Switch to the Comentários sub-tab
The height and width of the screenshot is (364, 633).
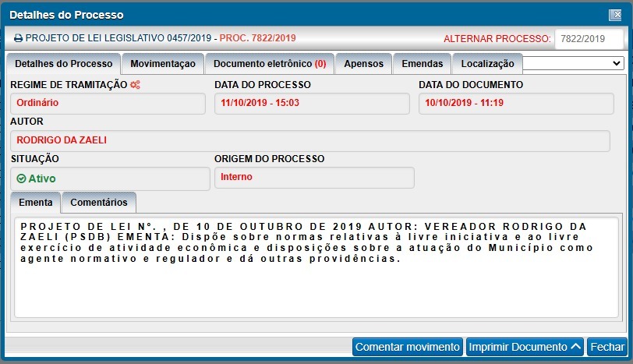tap(98, 202)
